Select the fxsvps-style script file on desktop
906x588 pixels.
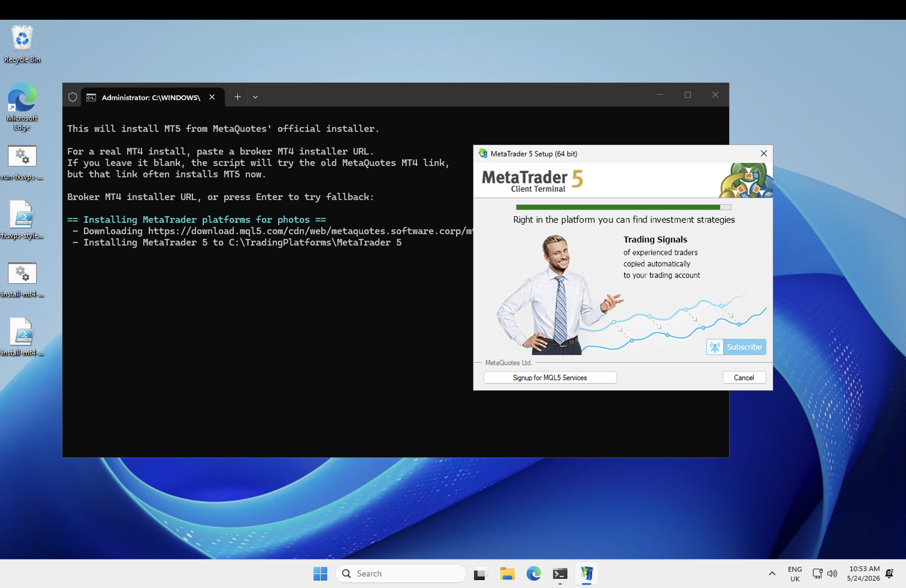tap(22, 220)
